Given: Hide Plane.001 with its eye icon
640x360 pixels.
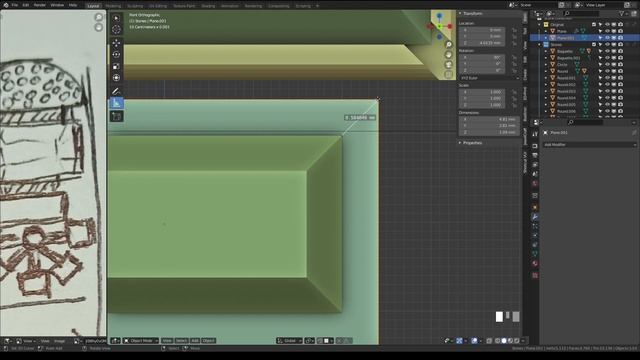Looking at the screenshot, I should click(x=607, y=38).
